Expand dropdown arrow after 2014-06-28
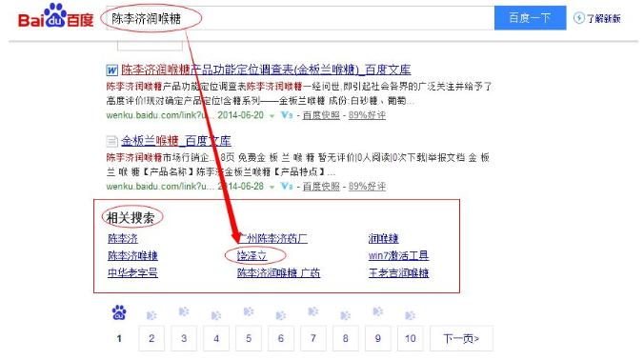This screenshot has width=644, height=360. (x=272, y=188)
